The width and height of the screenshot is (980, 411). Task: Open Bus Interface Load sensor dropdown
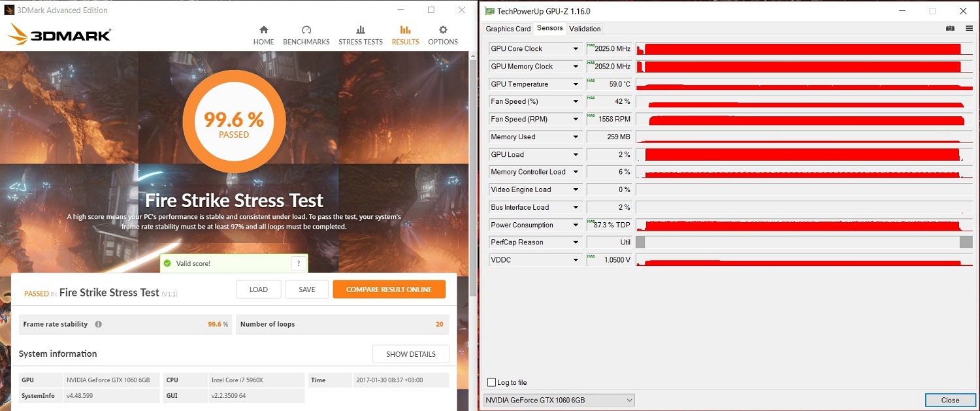click(576, 208)
